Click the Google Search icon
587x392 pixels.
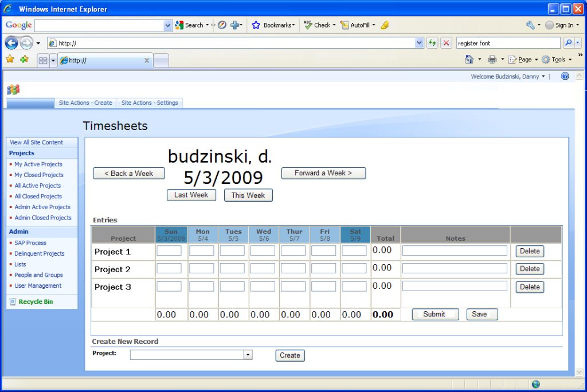[x=180, y=25]
